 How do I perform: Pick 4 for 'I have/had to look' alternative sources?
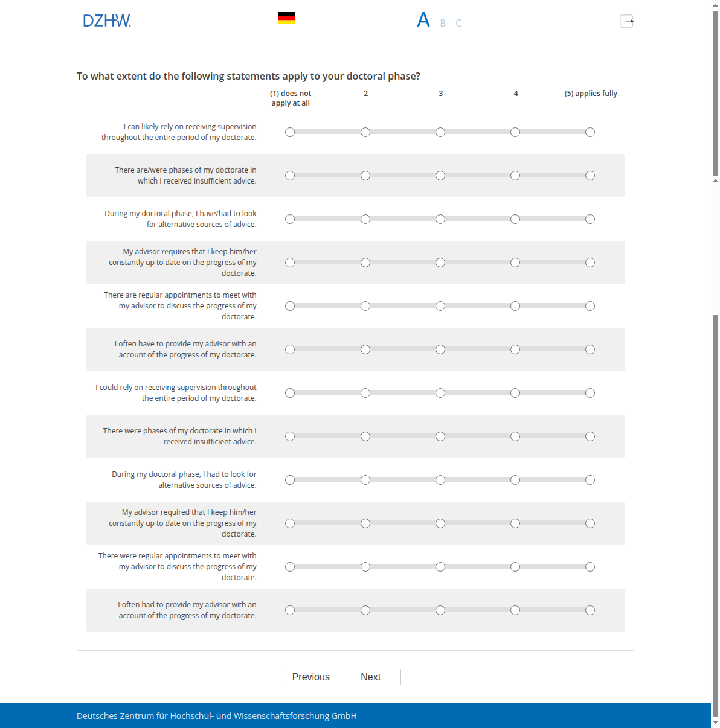[515, 219]
